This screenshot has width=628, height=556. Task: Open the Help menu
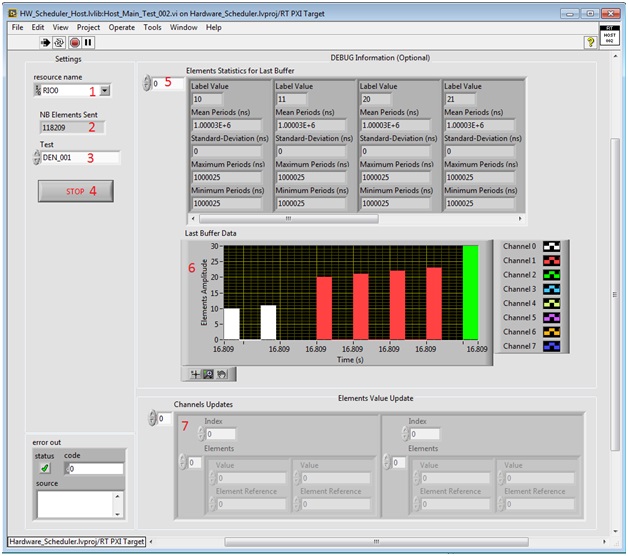(x=213, y=27)
